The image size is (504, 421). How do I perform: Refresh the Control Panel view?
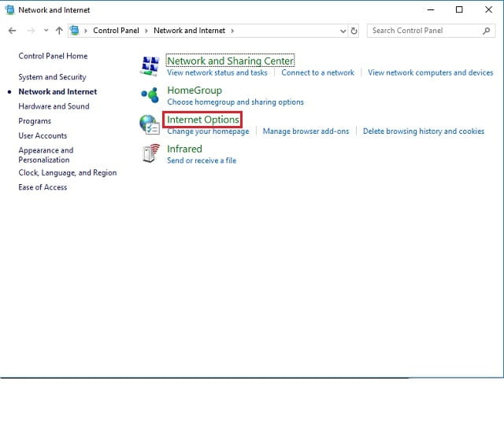[x=354, y=31]
